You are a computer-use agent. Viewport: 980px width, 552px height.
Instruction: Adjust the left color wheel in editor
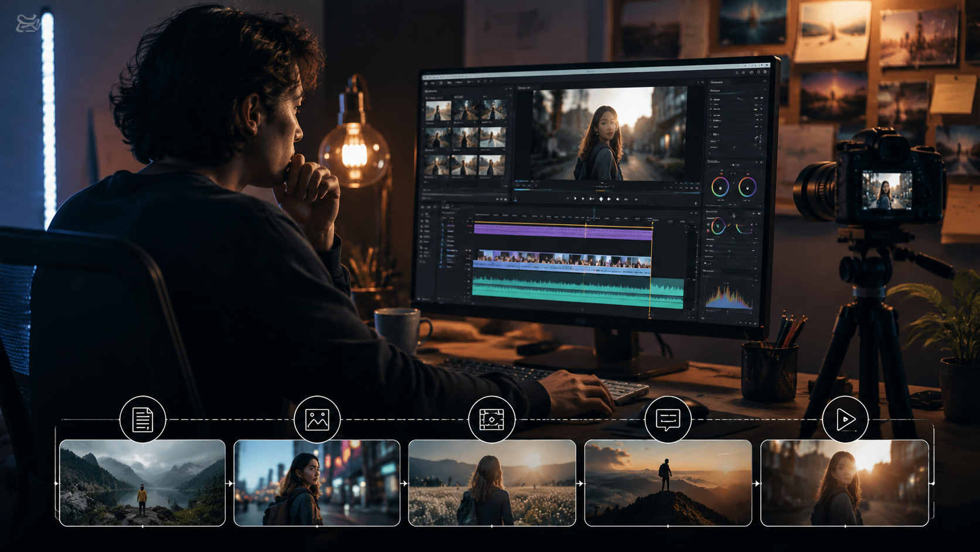[720, 187]
